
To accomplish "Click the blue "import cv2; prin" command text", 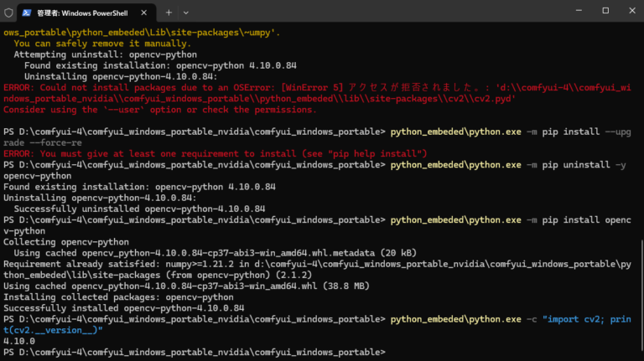I will click(586, 319).
